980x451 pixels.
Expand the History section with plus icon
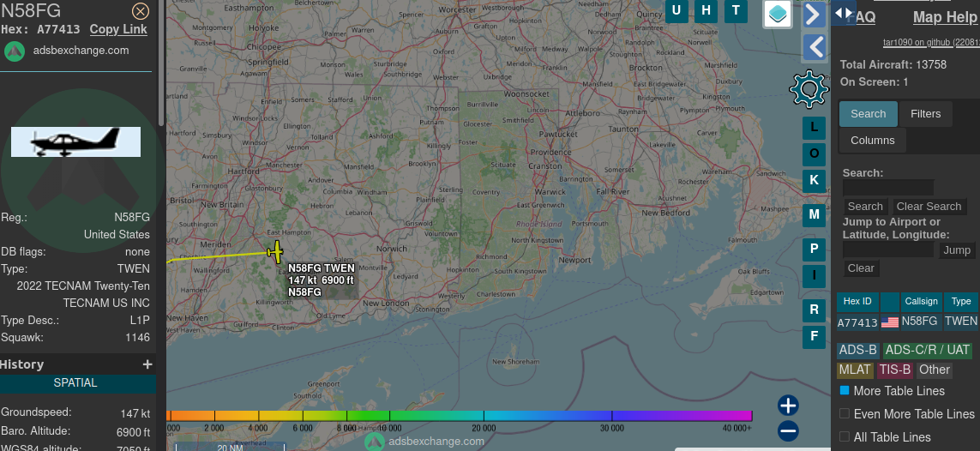pyautogui.click(x=147, y=364)
